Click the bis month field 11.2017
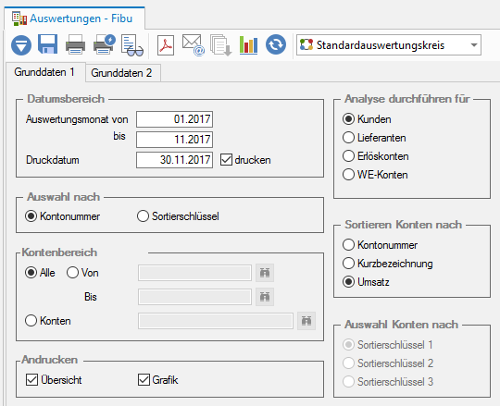 [x=174, y=139]
